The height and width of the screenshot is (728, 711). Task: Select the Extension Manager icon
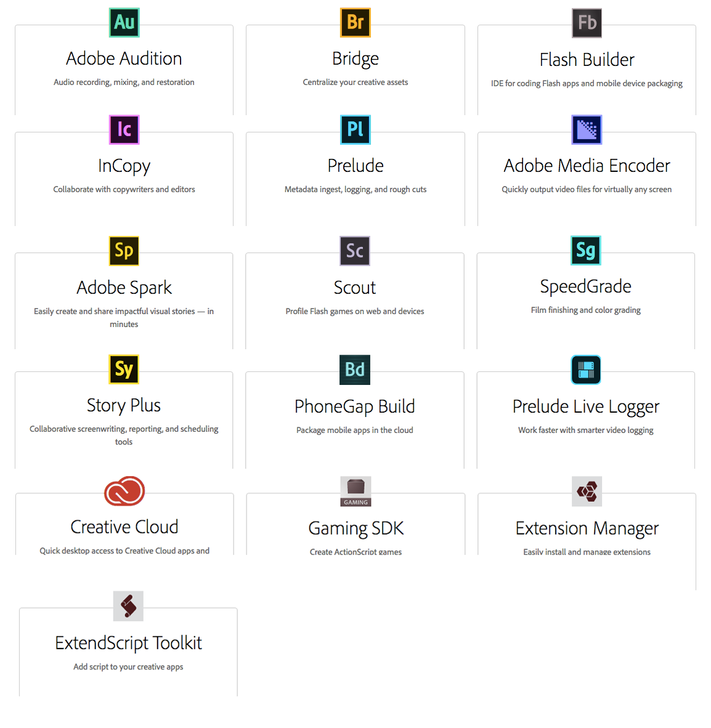[587, 491]
